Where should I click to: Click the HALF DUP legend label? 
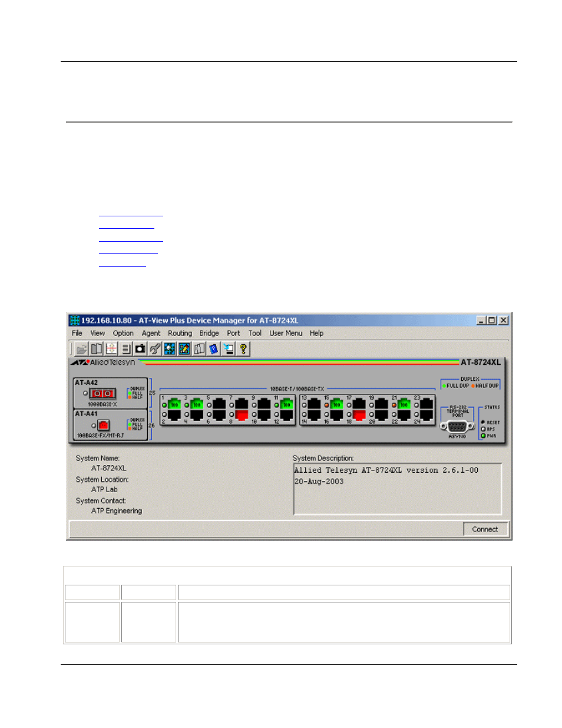487,386
